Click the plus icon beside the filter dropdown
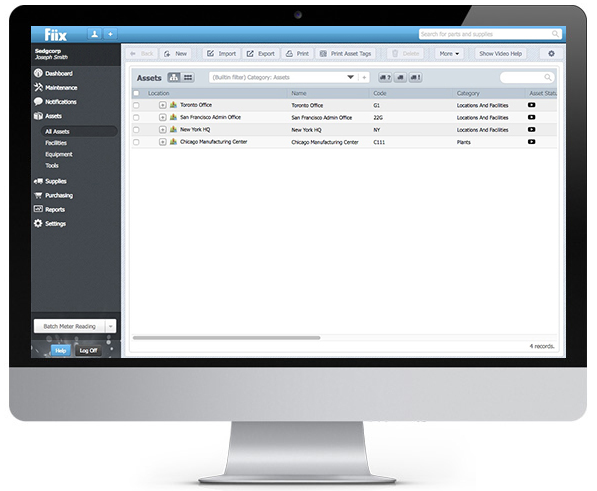The width and height of the screenshot is (597, 491). coord(364,77)
